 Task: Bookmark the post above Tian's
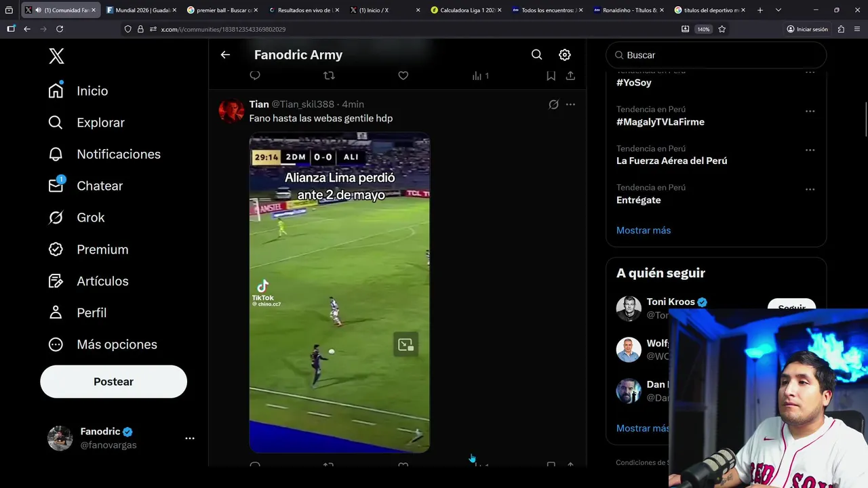click(551, 75)
